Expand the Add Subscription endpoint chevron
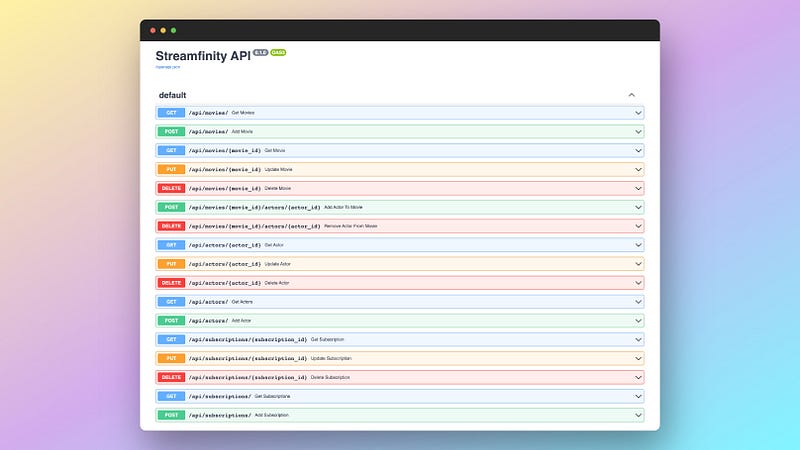800x450 pixels. point(638,415)
